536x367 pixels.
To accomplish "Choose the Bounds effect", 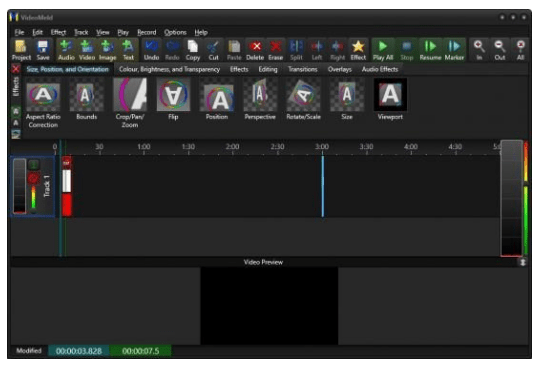I will point(86,99).
